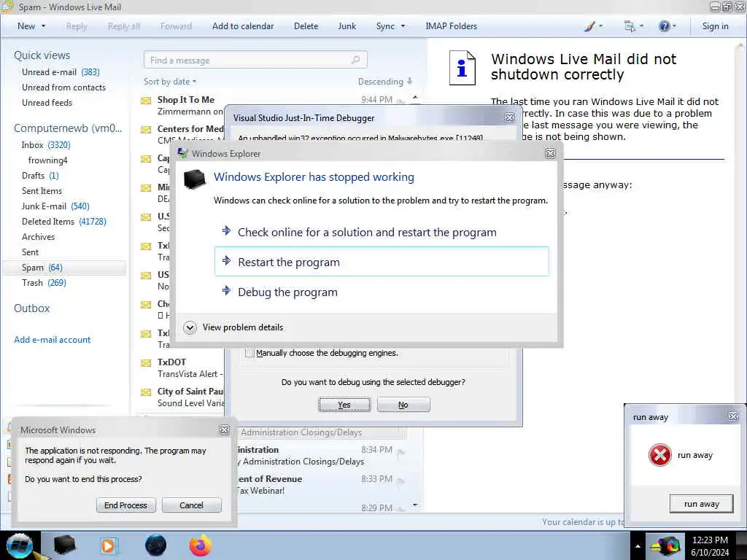Screen dimensions: 747x560
Task: Select the Outbox
Action: click(x=31, y=308)
